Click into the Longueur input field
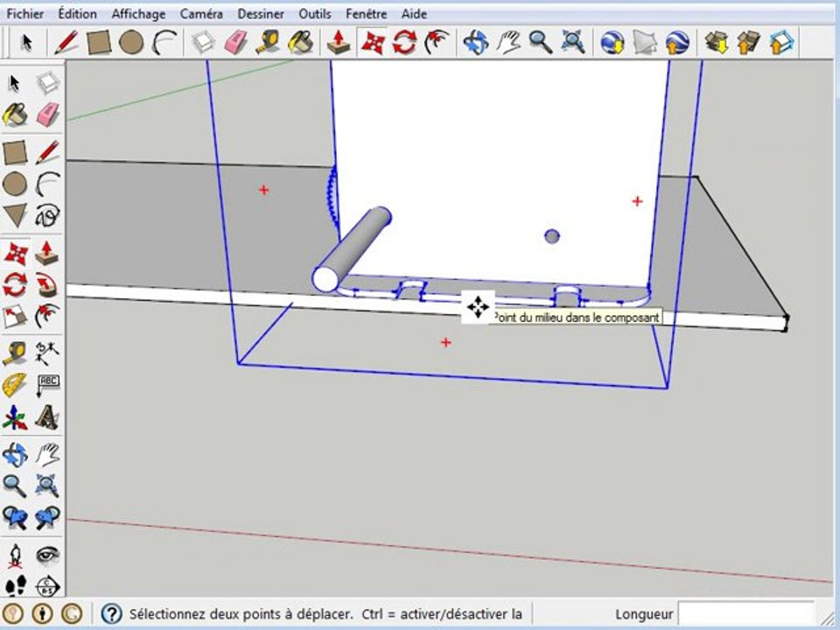 click(746, 614)
